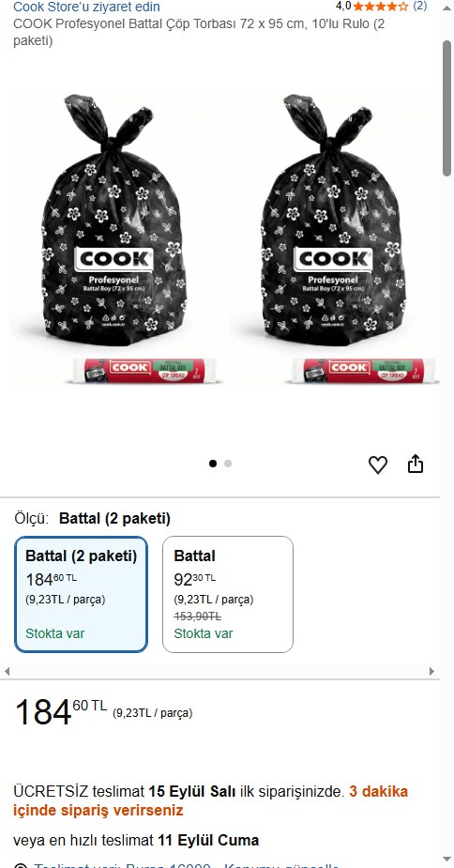Select the single Battal size option
454x868 pixels.
pos(228,595)
